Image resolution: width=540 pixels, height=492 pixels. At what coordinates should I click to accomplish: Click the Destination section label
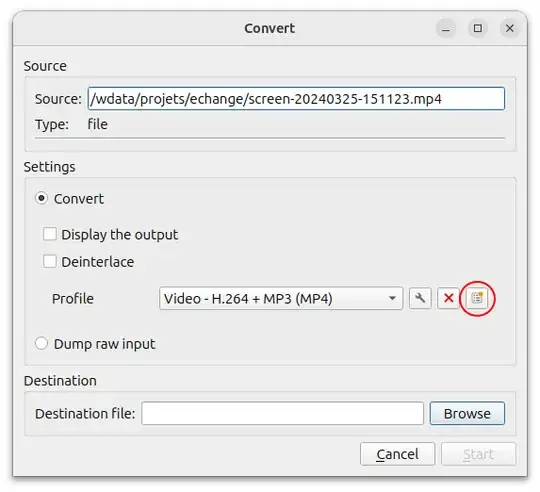[60, 381]
